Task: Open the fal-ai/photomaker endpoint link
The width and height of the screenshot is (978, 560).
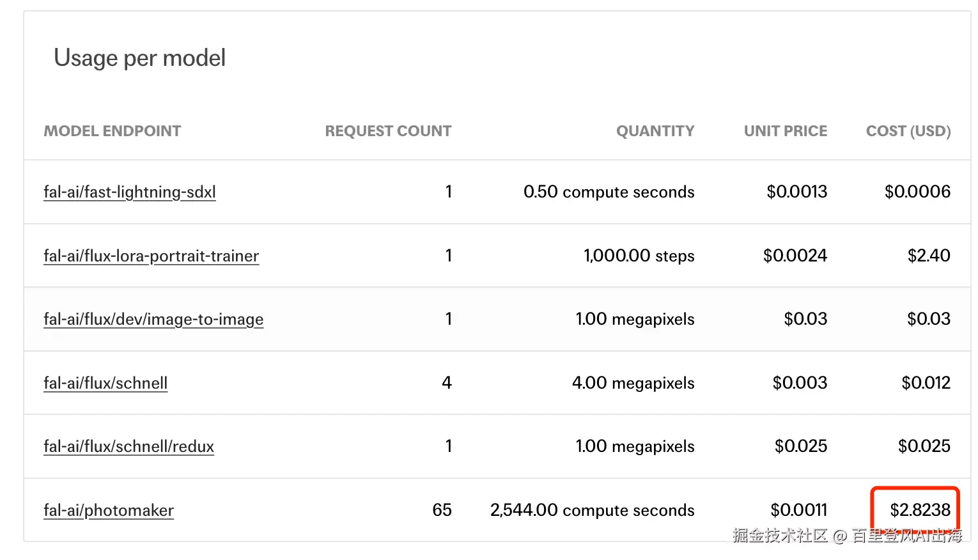Action: point(109,510)
